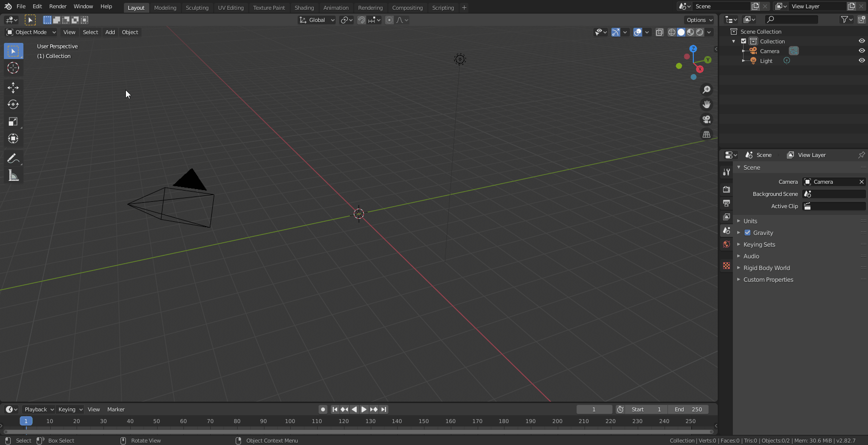Click frame 1 playhead marker in timeline

pos(26,421)
